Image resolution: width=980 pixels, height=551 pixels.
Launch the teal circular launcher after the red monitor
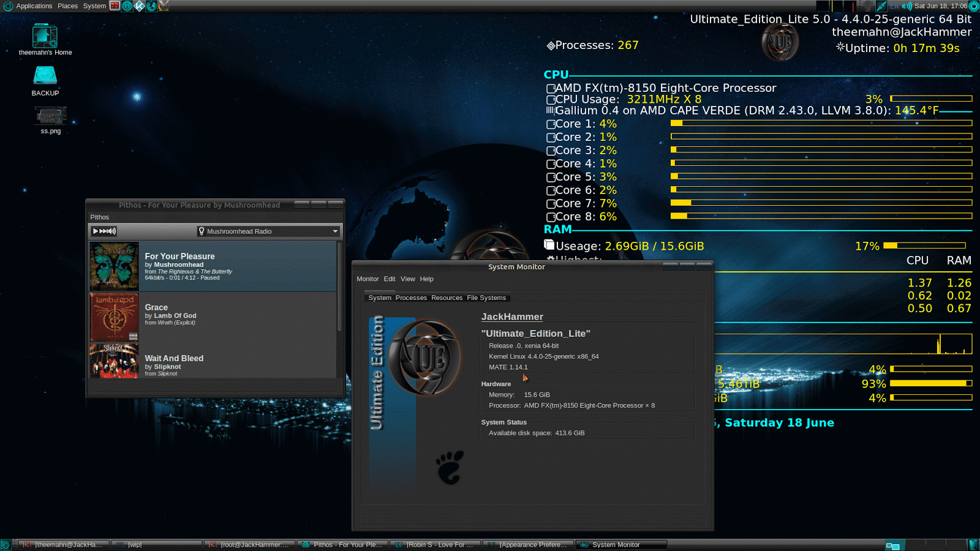tap(127, 6)
